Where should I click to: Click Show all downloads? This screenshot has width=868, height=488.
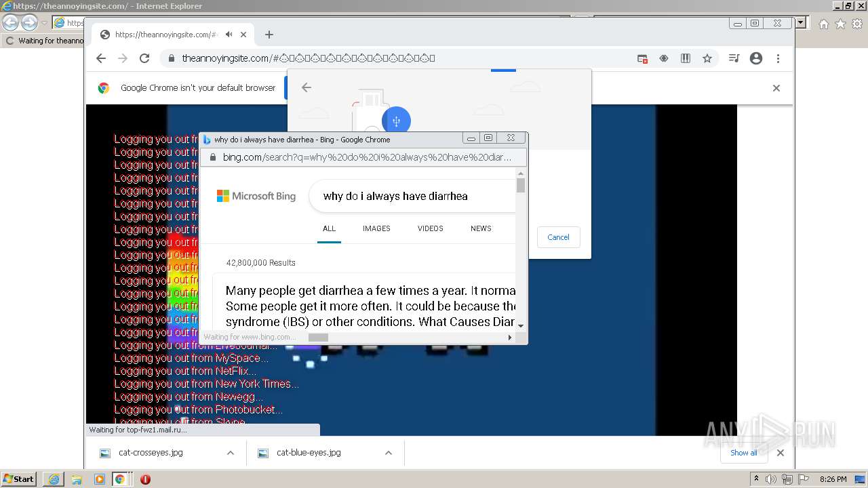pyautogui.click(x=744, y=453)
